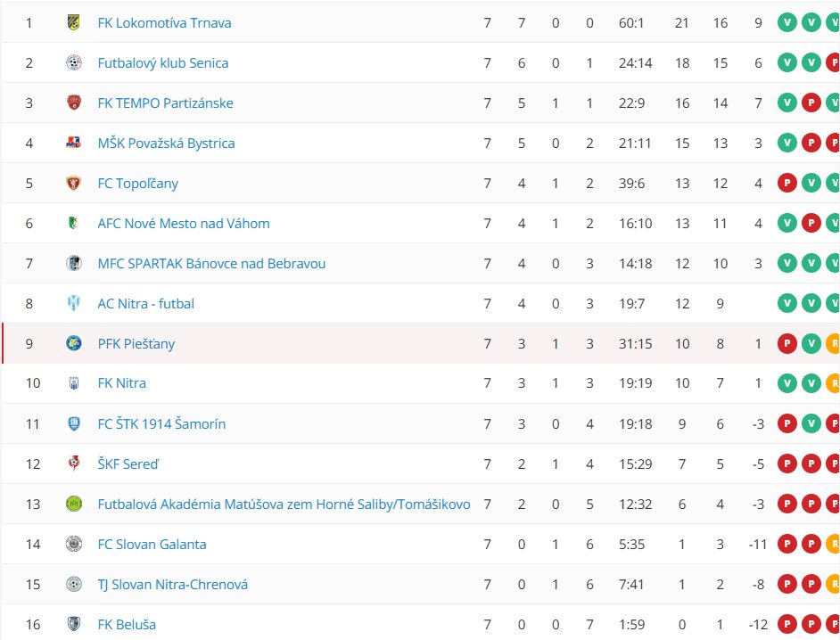Click the orange R form badge for Piešťany
Viewport: 840px width, 640px height.
[834, 343]
